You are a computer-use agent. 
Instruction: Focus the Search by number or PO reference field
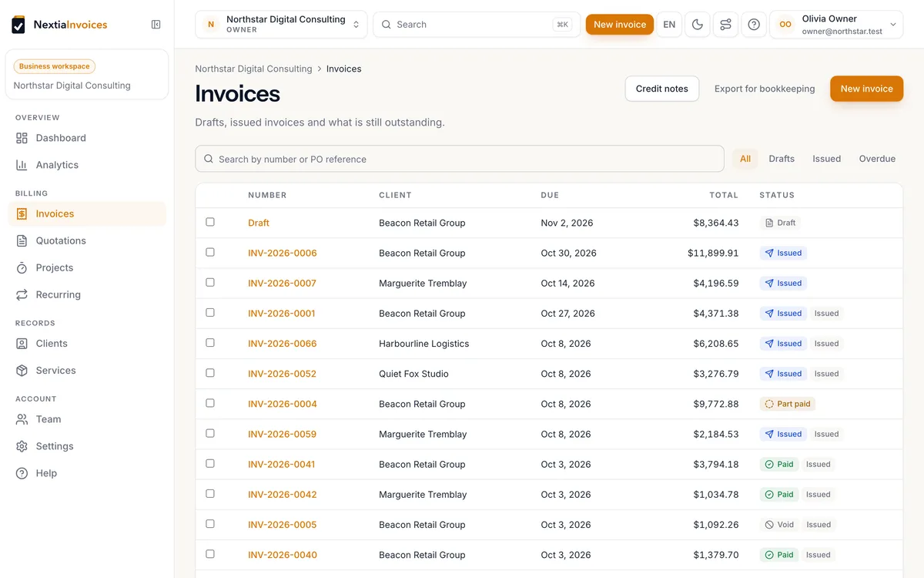460,159
